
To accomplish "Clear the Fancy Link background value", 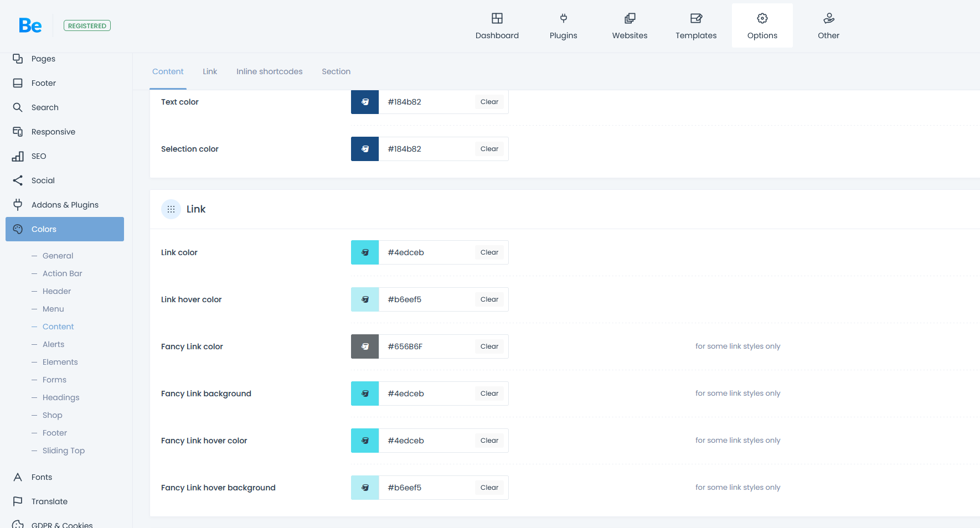I will click(489, 394).
